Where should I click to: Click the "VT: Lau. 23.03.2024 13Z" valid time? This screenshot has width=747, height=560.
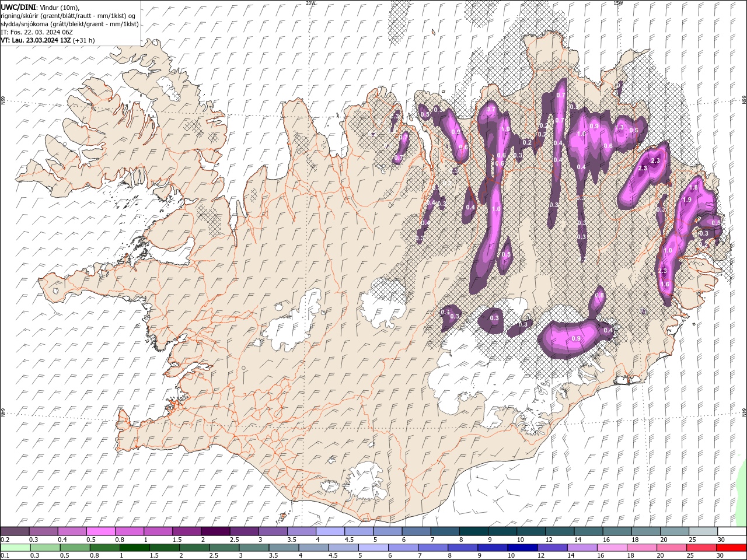coord(36,40)
